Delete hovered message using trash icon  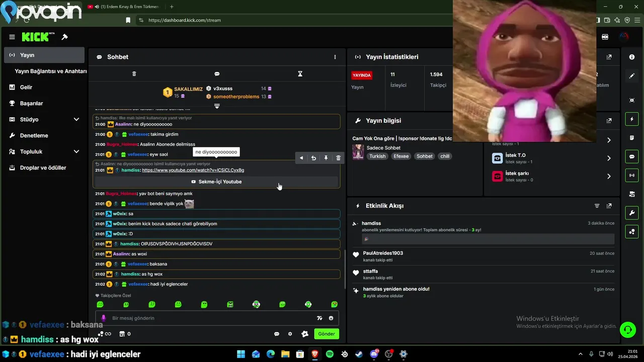coord(338,158)
